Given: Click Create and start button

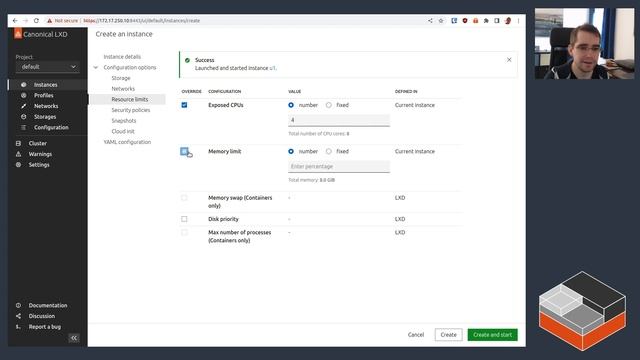Looking at the screenshot, I should coord(492,335).
